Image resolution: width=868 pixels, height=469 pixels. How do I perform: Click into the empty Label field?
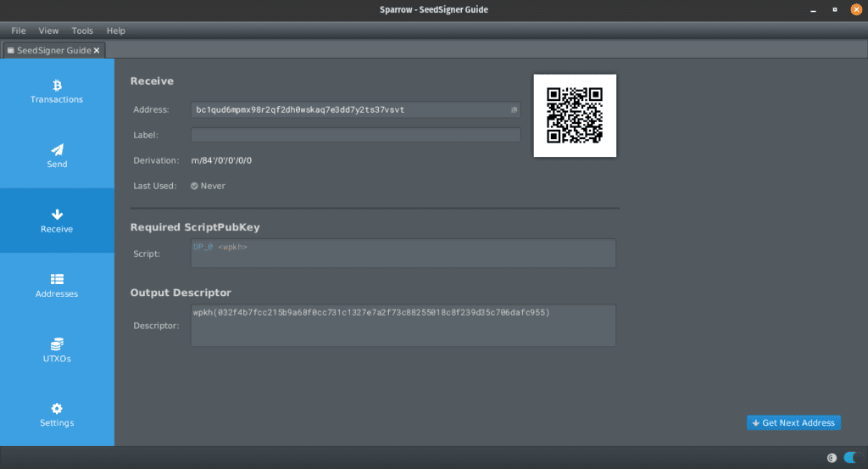pos(355,135)
